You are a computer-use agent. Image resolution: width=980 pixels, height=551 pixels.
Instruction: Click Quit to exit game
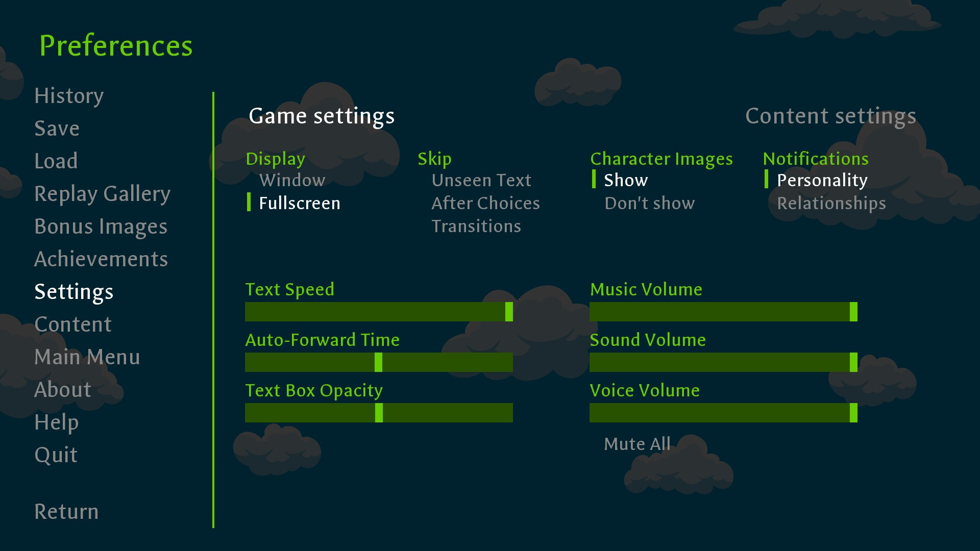[55, 454]
